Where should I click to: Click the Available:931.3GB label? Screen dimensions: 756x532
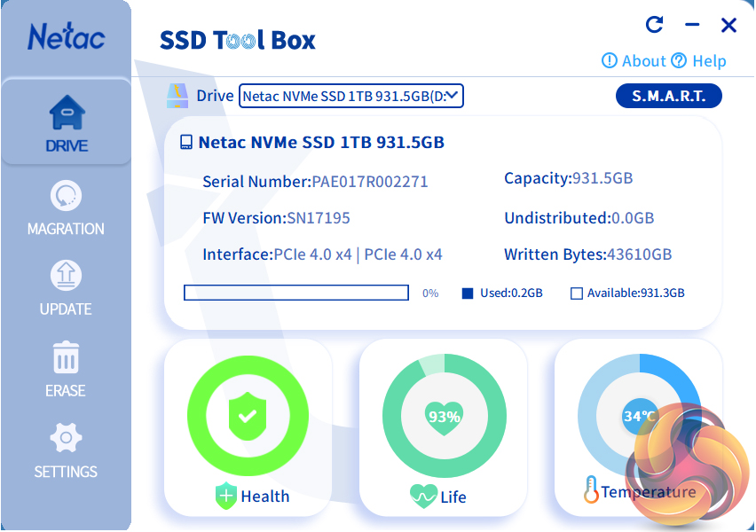pyautogui.click(x=636, y=293)
